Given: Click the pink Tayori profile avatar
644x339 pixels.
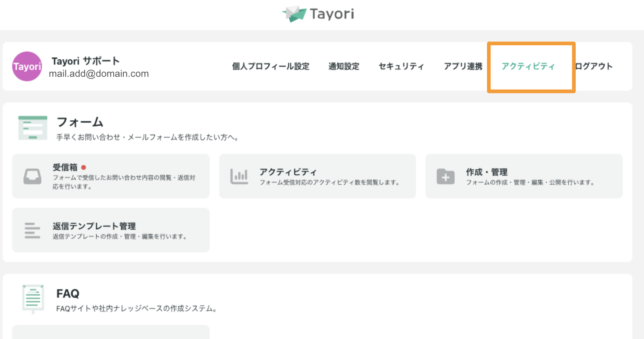Looking at the screenshot, I should pyautogui.click(x=27, y=66).
